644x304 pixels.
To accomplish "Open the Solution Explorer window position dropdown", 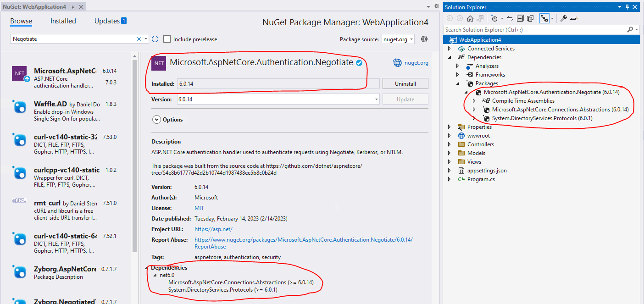I will tap(620, 7).
